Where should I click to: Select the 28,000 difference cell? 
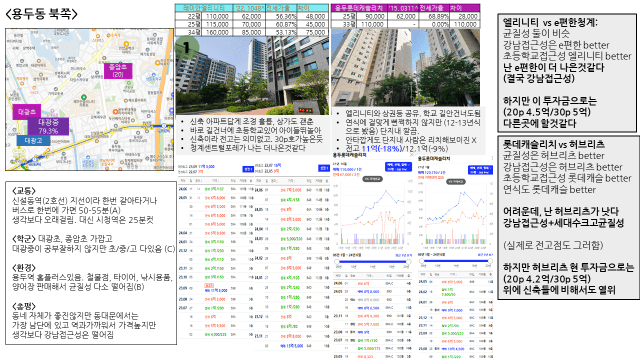(464, 16)
